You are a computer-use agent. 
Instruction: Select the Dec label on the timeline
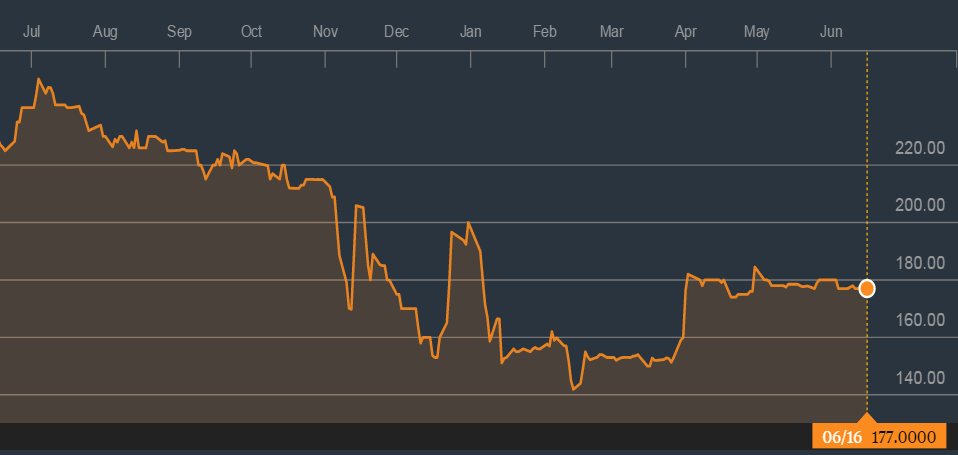click(x=397, y=32)
